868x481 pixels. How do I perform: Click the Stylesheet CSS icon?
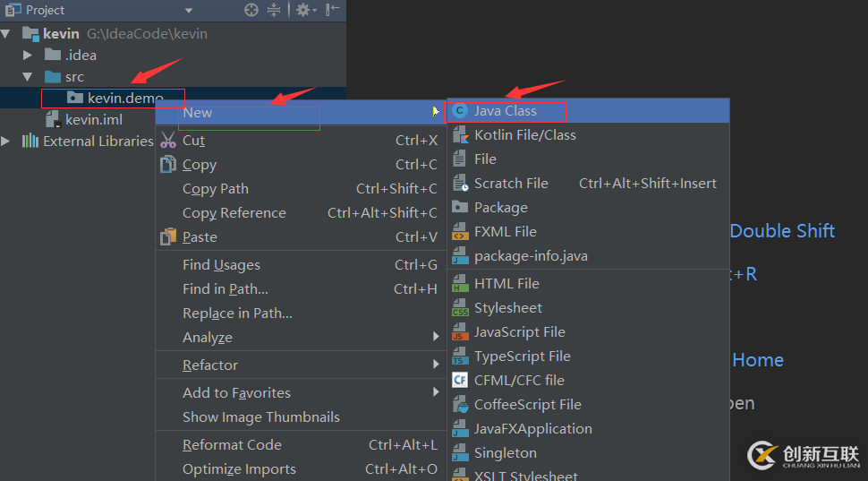point(460,307)
